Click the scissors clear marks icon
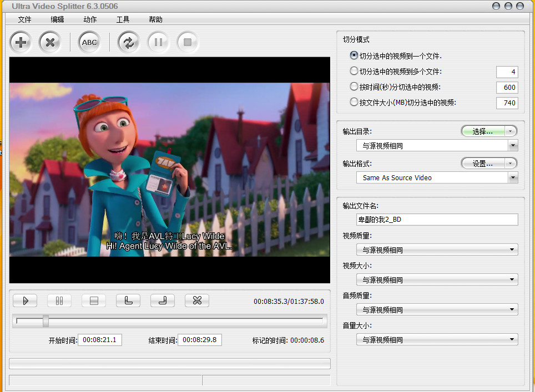This screenshot has width=535, height=392. click(x=197, y=301)
